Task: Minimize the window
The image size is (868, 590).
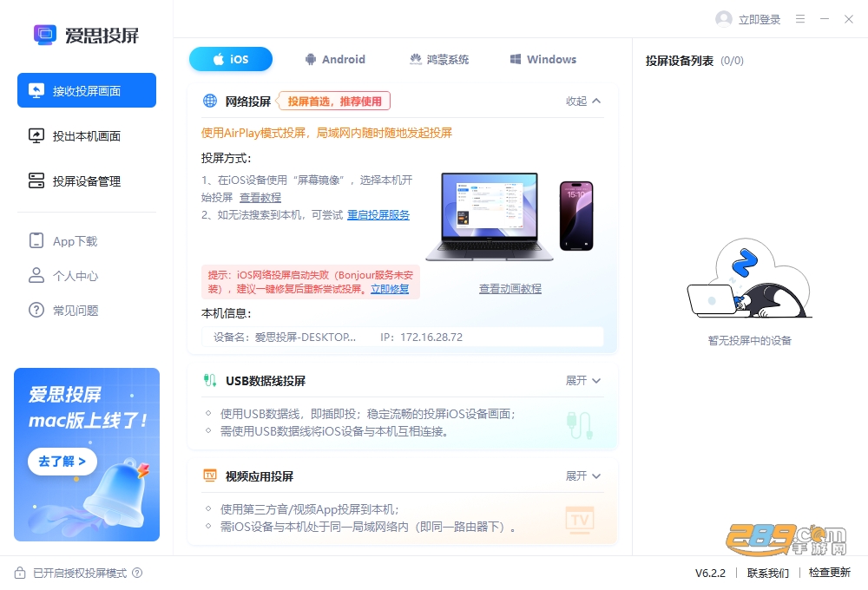Action: coord(825,19)
